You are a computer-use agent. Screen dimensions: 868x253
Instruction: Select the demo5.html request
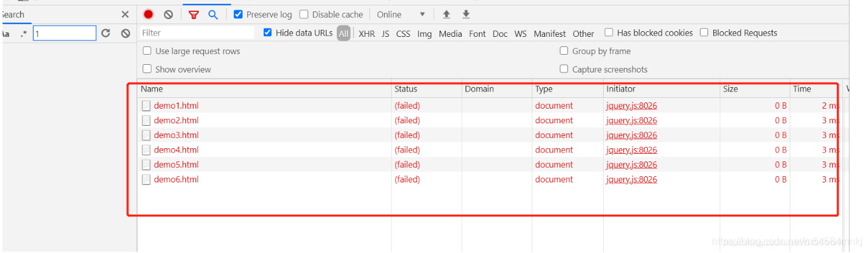click(176, 165)
